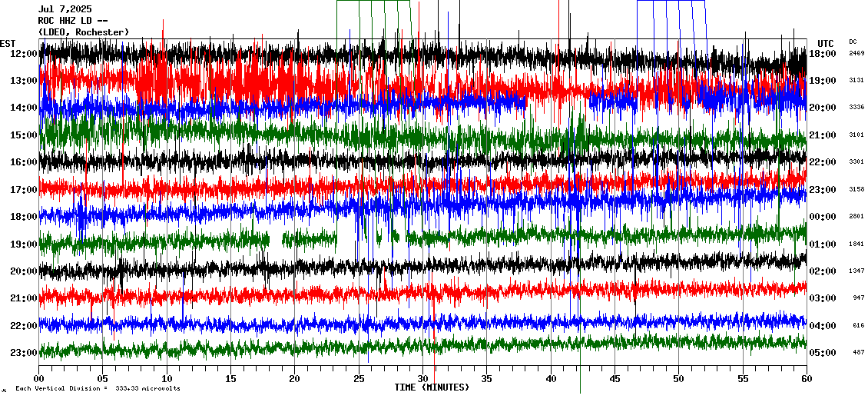Click the TIME (MINUTES) axis title
Screen dimensions: 868x399
point(431,387)
